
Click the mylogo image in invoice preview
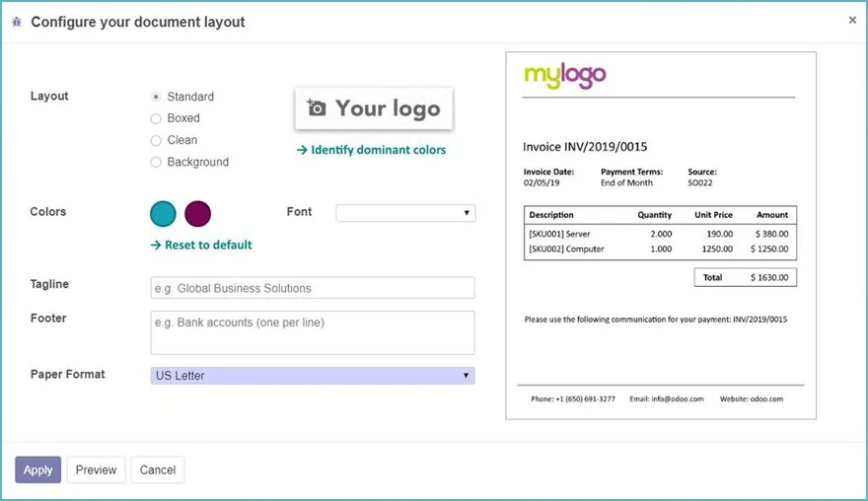tap(564, 75)
